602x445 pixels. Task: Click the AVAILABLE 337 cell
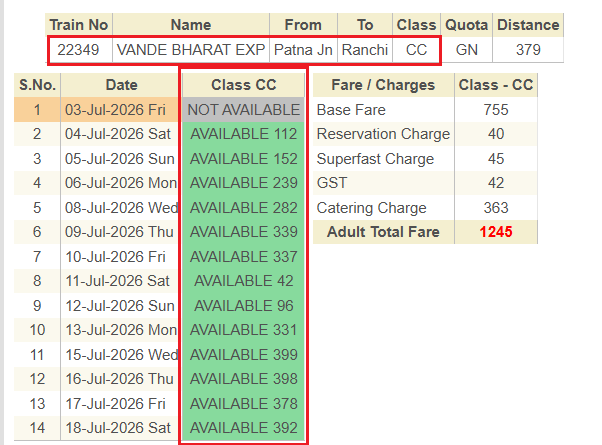point(243,256)
